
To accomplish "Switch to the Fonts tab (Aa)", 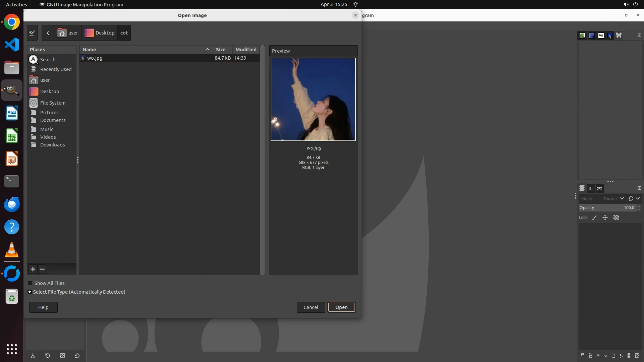I will tap(601, 36).
